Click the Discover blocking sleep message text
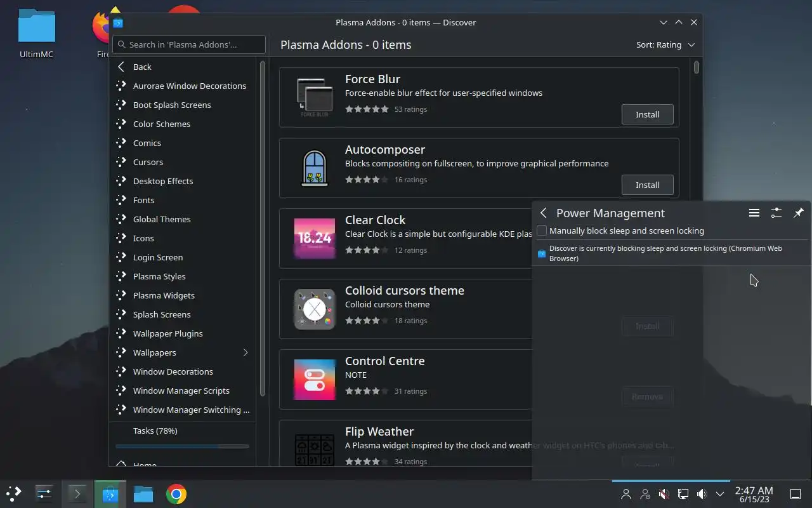The width and height of the screenshot is (812, 508). 665,253
